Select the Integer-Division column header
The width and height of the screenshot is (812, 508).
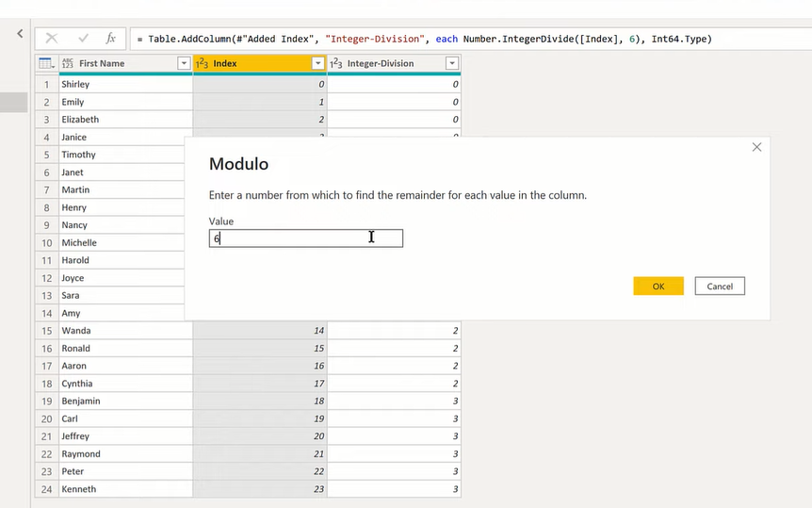[x=394, y=63]
